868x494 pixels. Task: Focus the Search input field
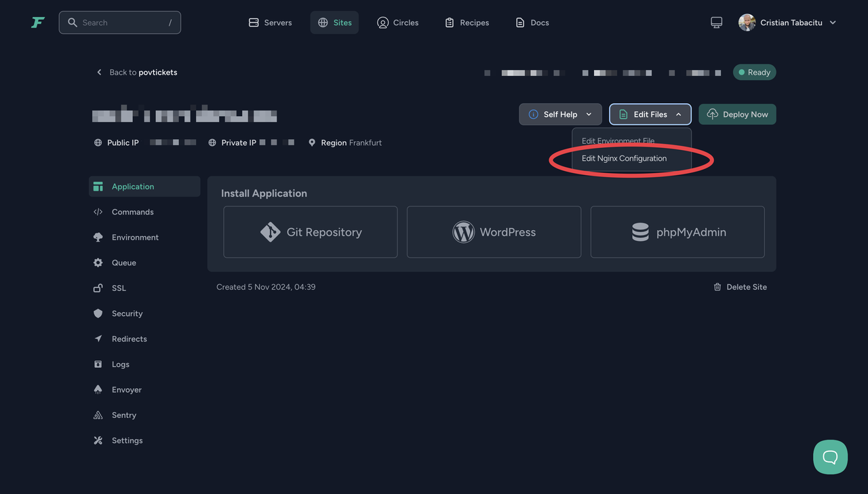(120, 22)
